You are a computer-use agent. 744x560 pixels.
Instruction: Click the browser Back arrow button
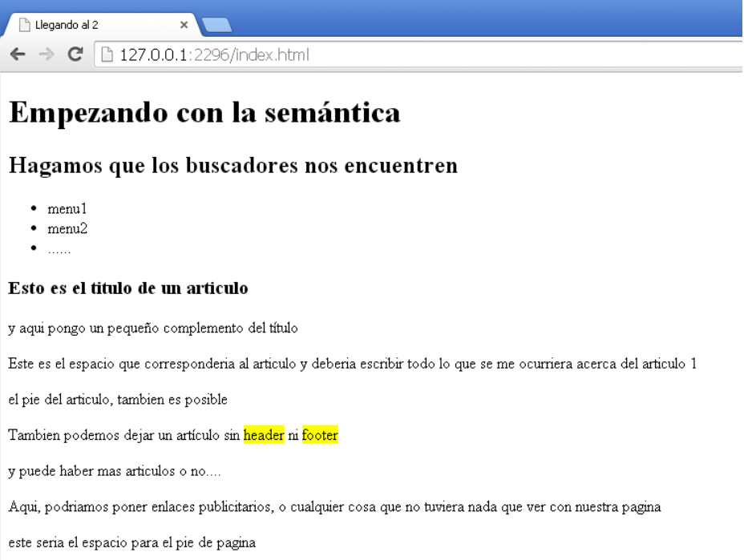pyautogui.click(x=18, y=54)
